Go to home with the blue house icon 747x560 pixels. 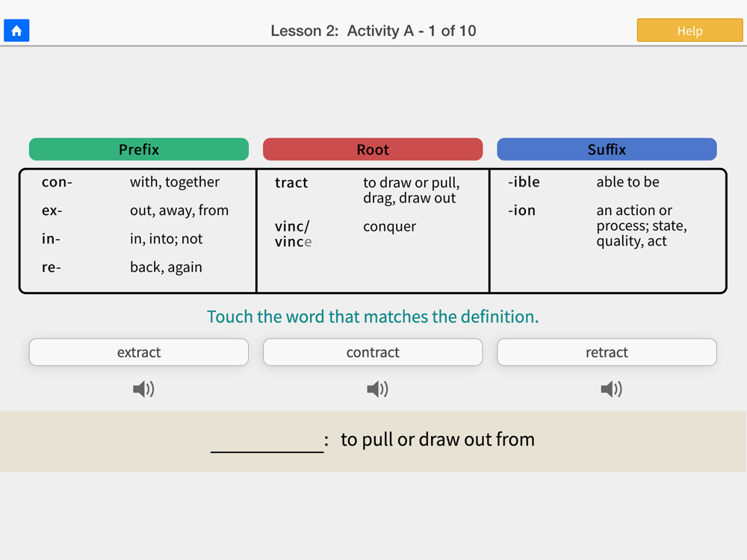16,31
